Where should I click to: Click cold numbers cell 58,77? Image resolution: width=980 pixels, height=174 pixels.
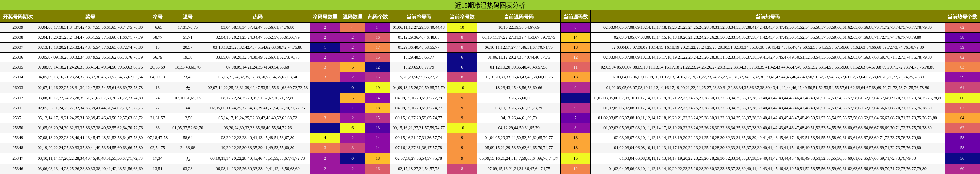[x=158, y=37]
